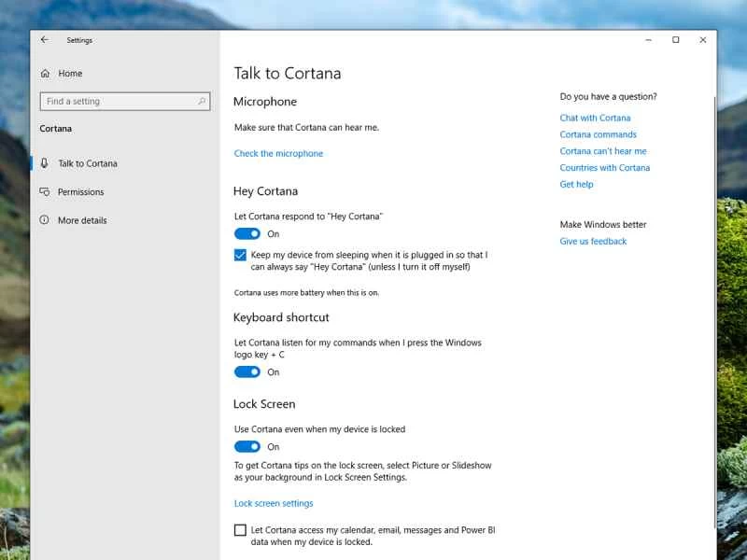Click the back arrow in the title bar
Viewport: 747px width, 560px height.
coord(44,39)
